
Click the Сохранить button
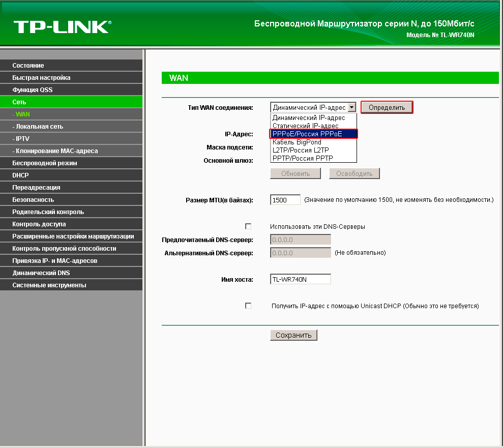coord(293,335)
